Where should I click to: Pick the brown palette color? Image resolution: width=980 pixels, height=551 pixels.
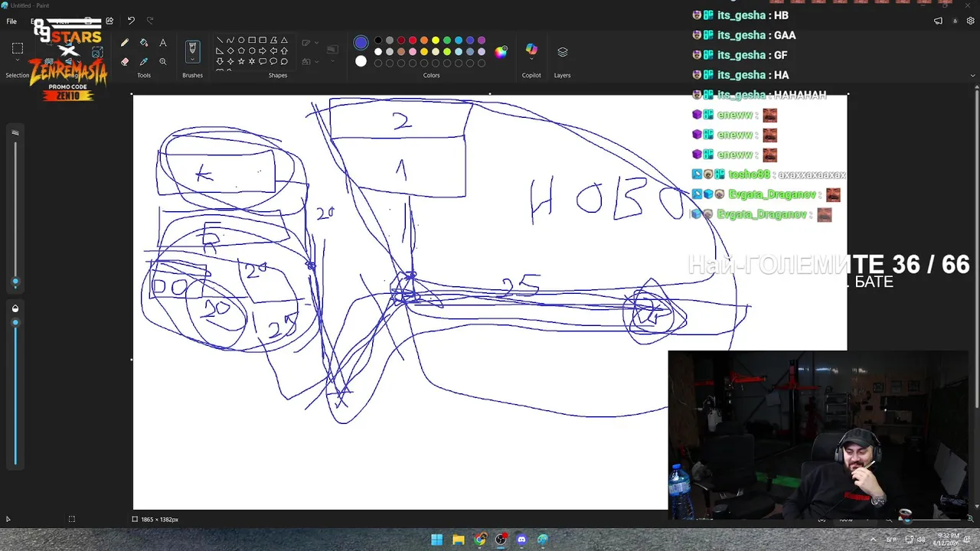401,52
